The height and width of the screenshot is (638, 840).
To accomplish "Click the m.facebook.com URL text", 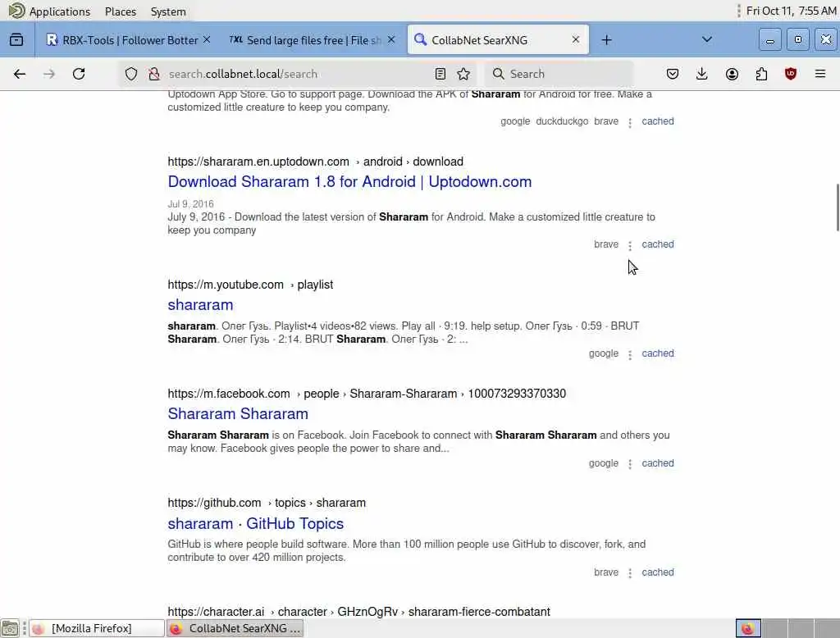I will pyautogui.click(x=229, y=394).
